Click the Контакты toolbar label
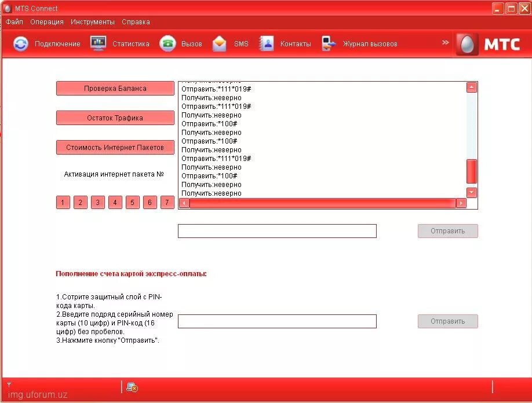 (295, 44)
